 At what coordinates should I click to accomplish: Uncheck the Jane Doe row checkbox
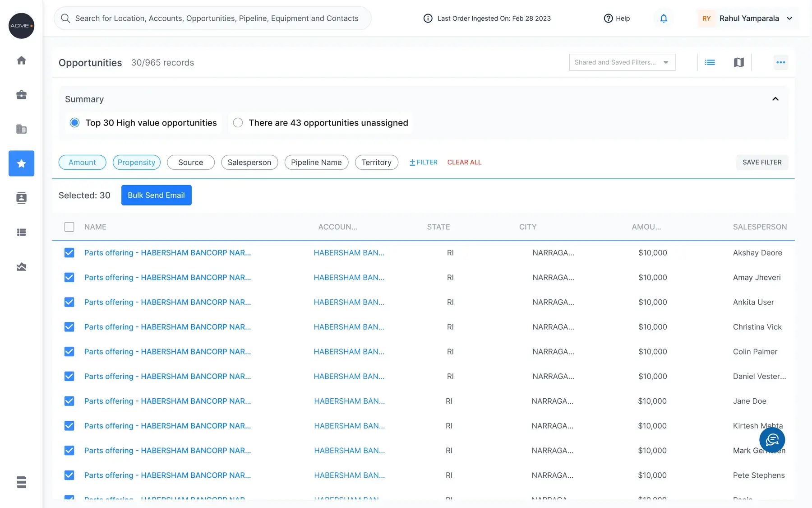pyautogui.click(x=69, y=401)
